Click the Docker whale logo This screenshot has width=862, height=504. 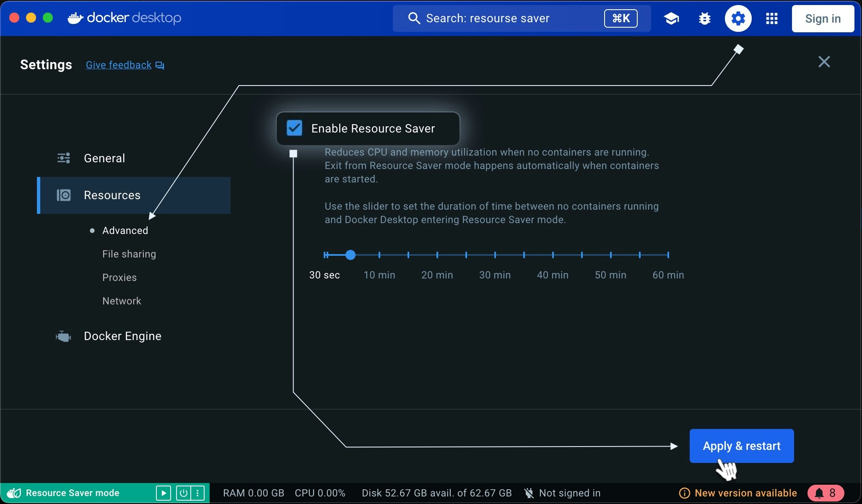click(75, 18)
